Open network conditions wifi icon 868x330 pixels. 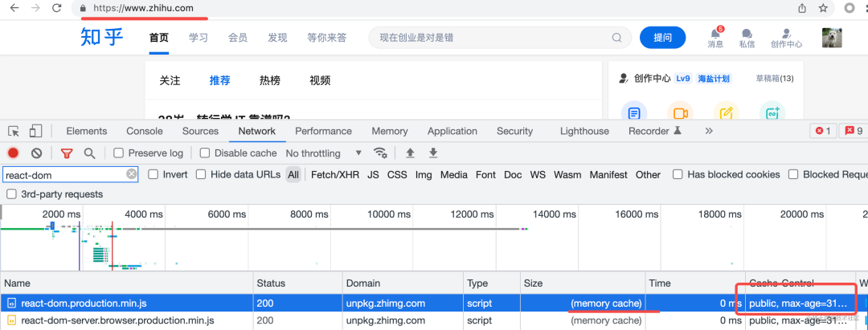click(x=380, y=153)
